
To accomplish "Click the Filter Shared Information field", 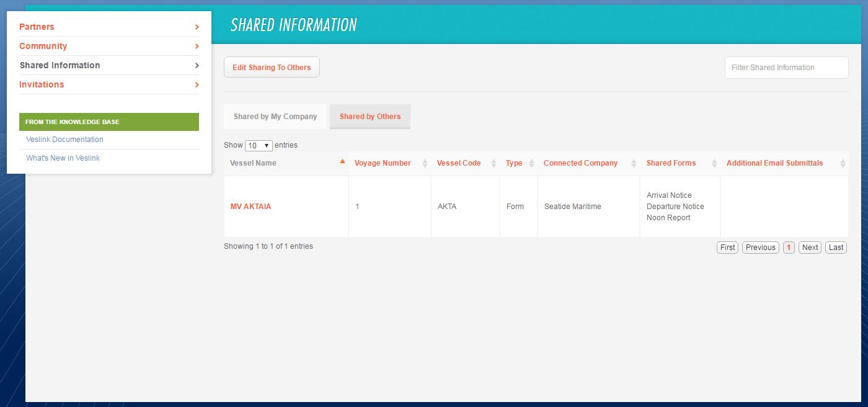I will click(786, 67).
